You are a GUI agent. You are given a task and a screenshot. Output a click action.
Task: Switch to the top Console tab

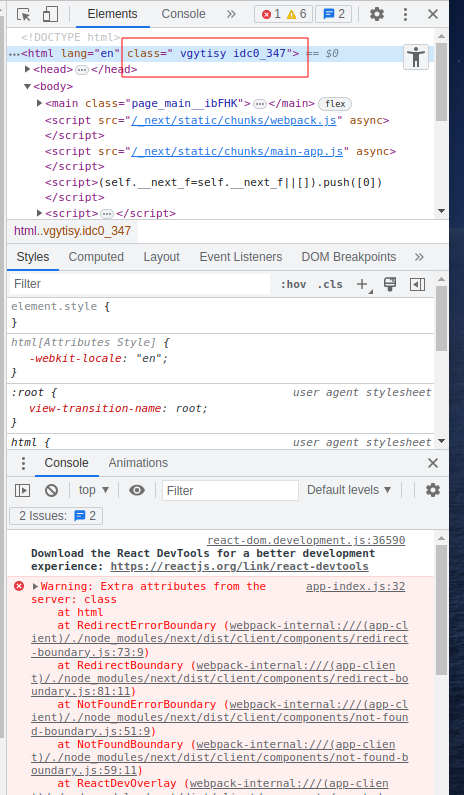[x=183, y=14]
